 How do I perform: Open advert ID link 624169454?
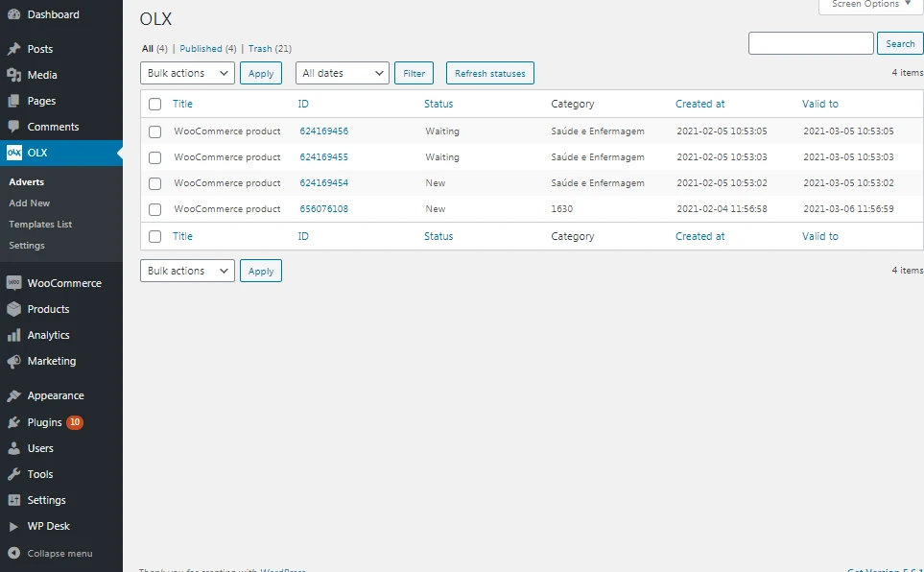324,182
